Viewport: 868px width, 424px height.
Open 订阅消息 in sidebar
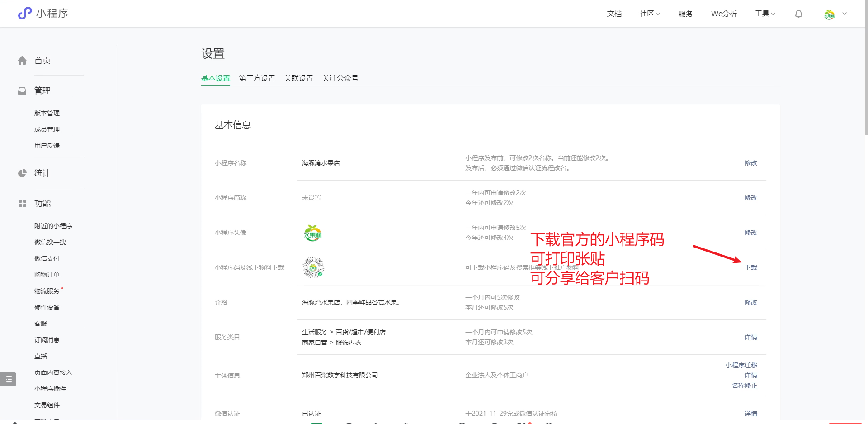47,340
